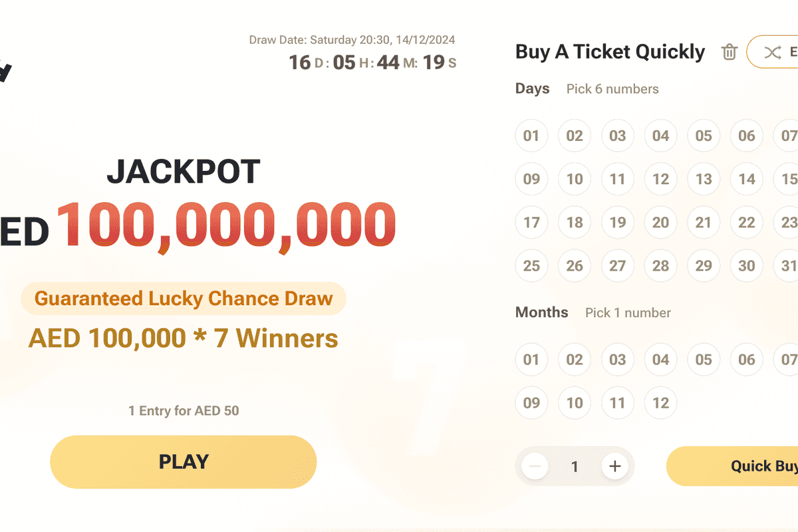Select day number 13
Viewport: 798px width, 532px height.
[704, 179]
